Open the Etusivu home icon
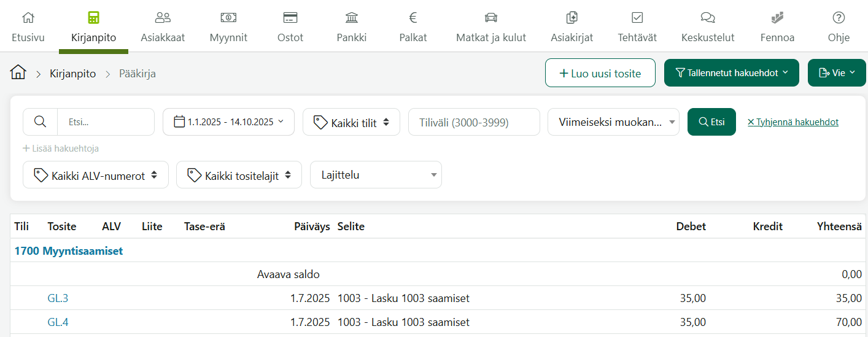Screen dimensions: 868x337 [x=28, y=17]
